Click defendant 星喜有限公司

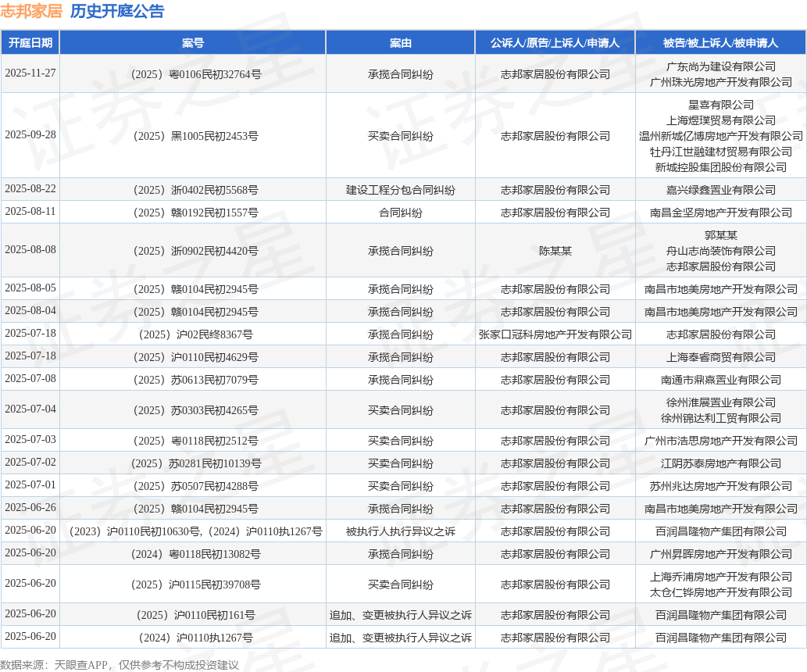coord(720,105)
